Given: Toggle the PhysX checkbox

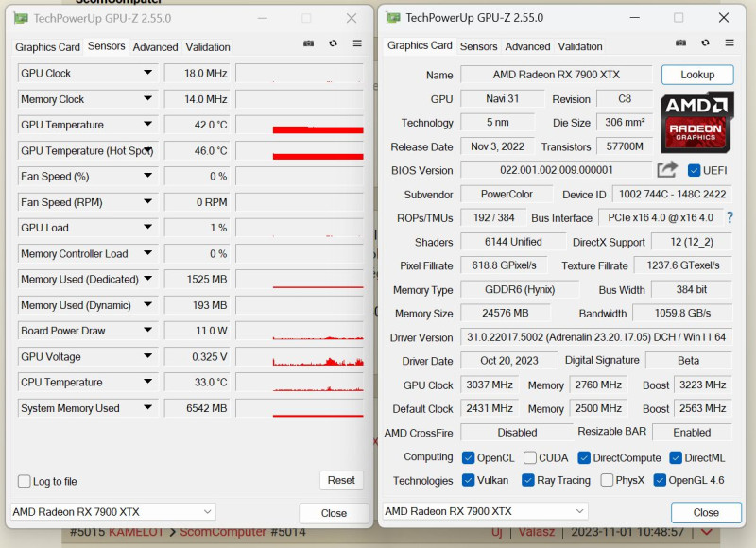Looking at the screenshot, I should [607, 480].
